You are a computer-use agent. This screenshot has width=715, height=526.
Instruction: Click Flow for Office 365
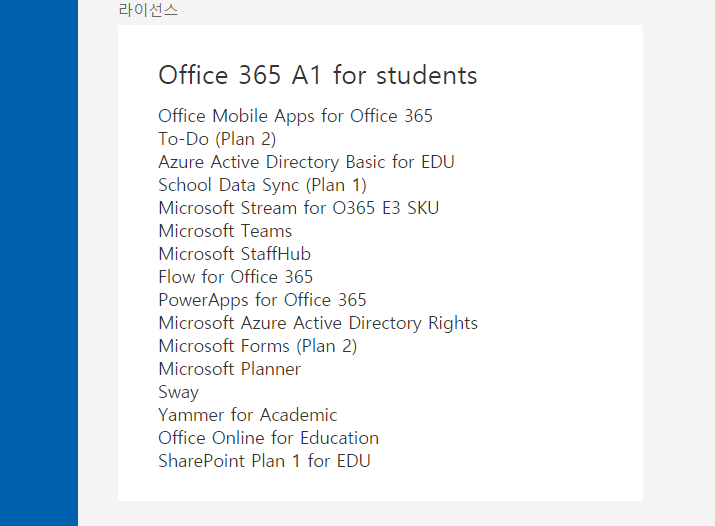click(x=235, y=277)
